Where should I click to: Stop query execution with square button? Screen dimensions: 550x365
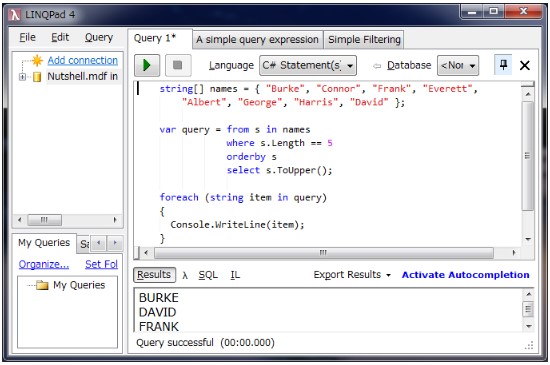click(178, 65)
